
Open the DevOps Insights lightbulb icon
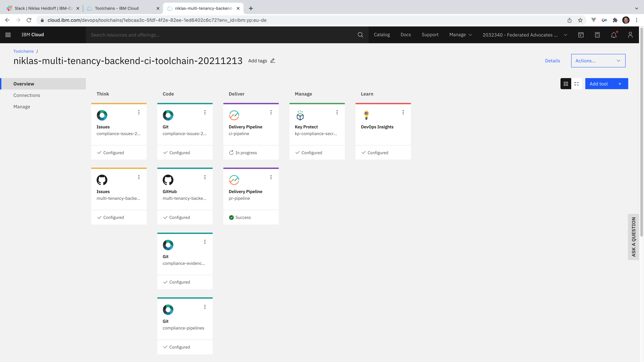coord(366,115)
